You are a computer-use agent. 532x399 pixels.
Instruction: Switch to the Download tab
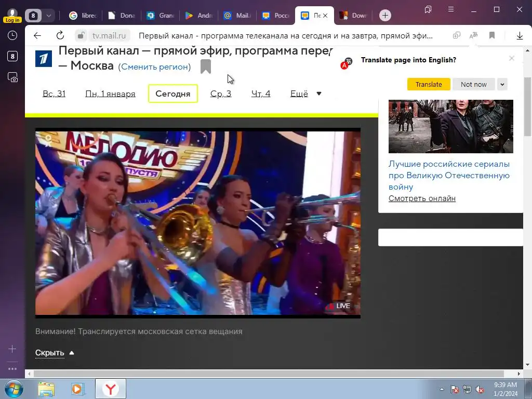pos(353,16)
